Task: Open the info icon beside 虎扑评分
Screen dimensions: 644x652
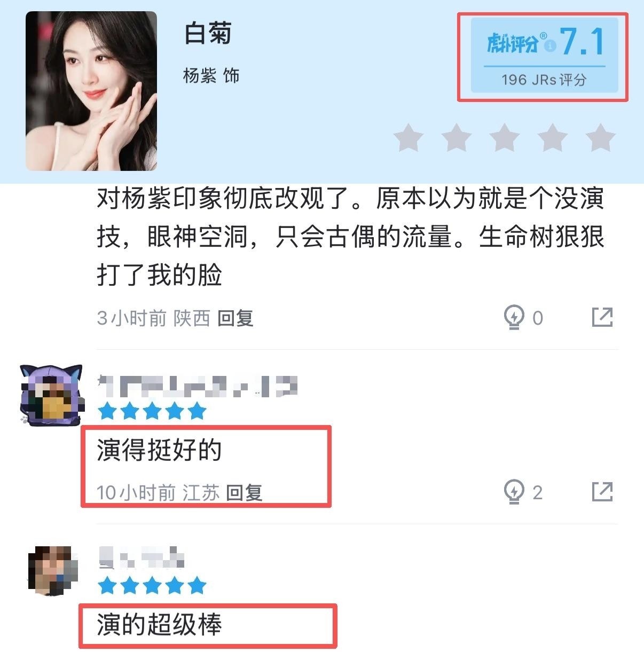Action: point(551,46)
